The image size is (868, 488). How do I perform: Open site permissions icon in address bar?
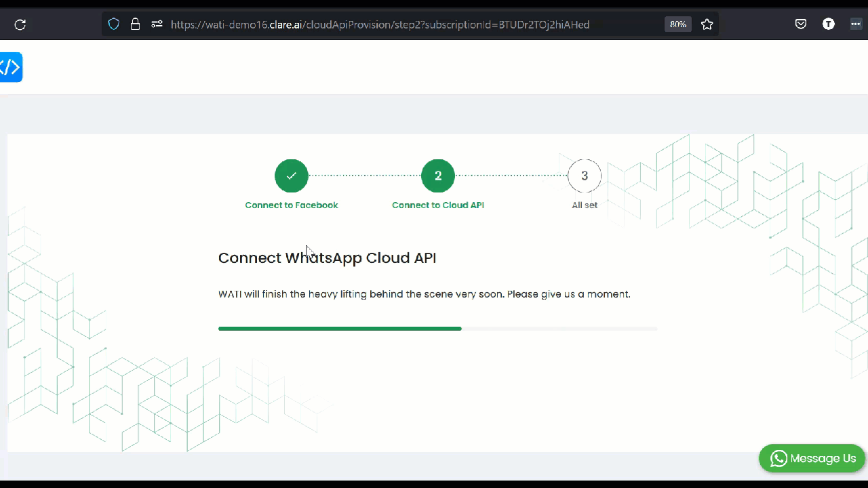tap(157, 24)
